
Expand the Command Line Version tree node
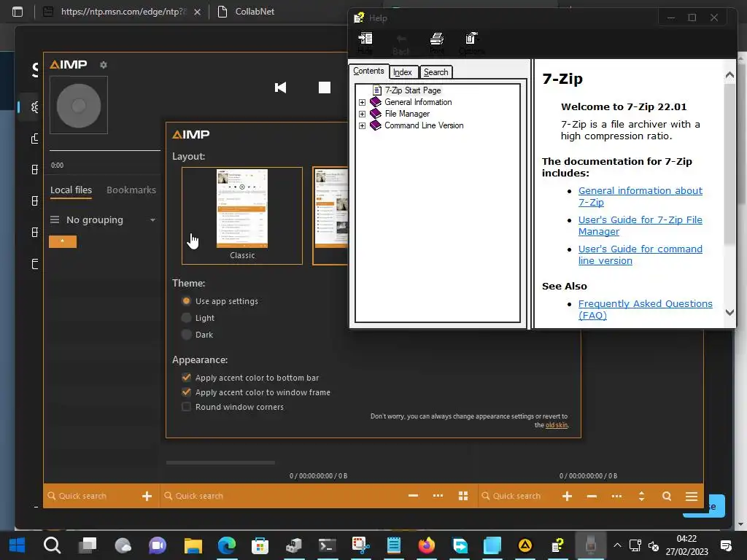[362, 125]
